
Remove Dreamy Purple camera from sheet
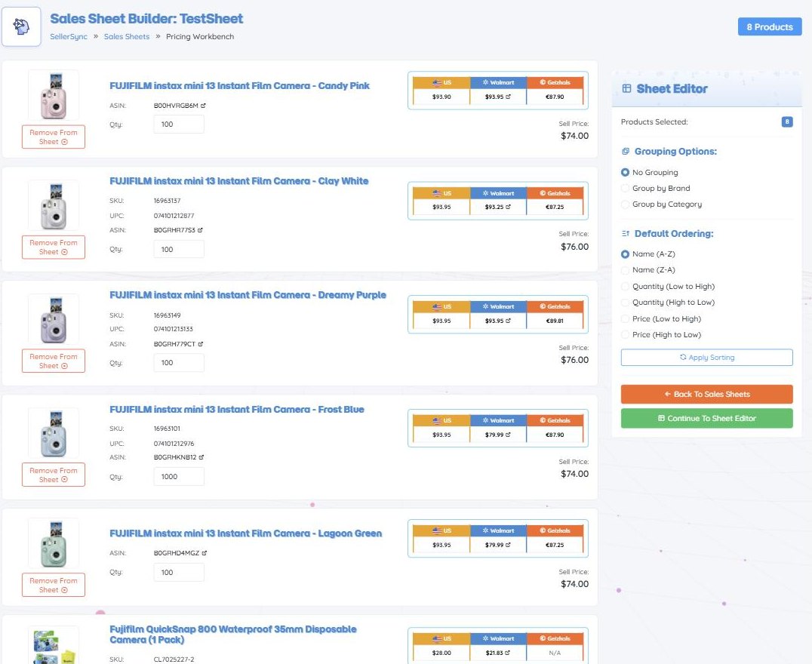(x=54, y=361)
